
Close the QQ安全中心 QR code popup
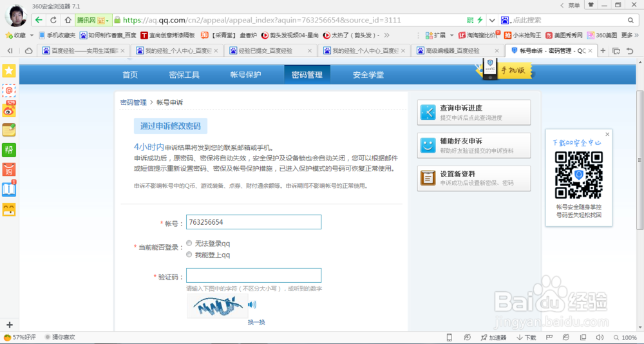pyautogui.click(x=607, y=134)
